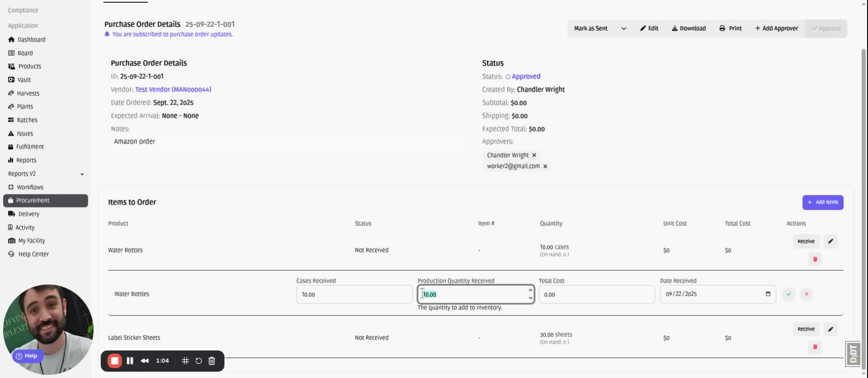Click the Add Items button
This screenshot has width=868, height=378.
[x=823, y=203]
